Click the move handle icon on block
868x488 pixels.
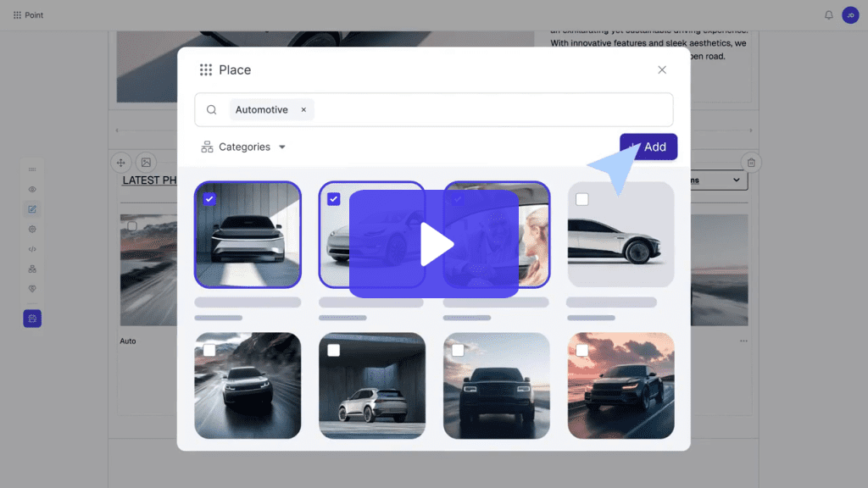(120, 162)
